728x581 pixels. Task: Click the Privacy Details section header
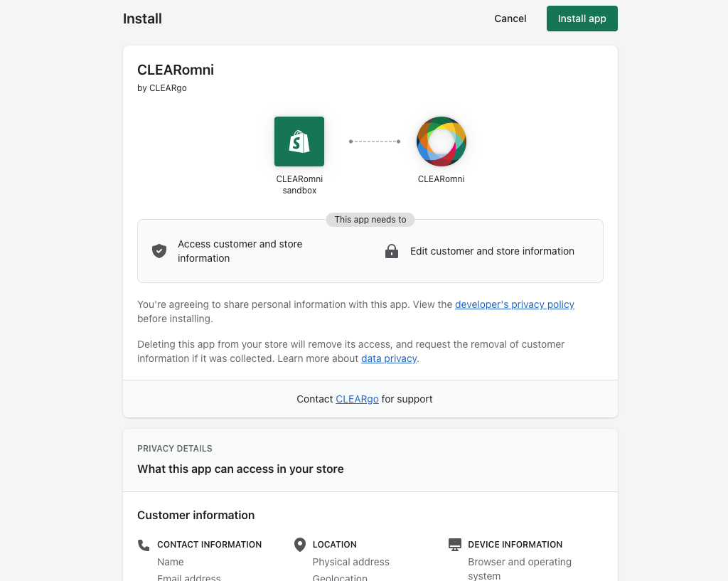click(x=174, y=448)
